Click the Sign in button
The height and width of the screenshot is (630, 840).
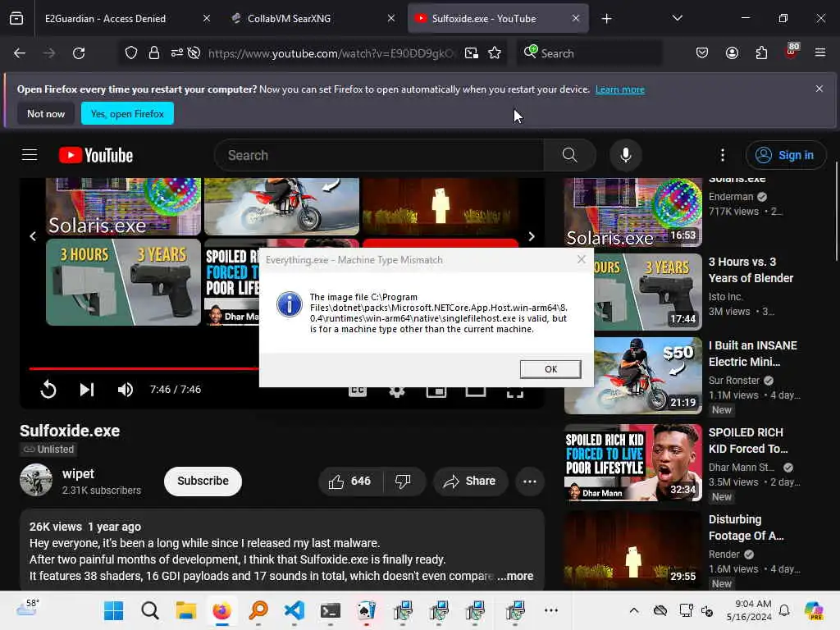pos(785,155)
